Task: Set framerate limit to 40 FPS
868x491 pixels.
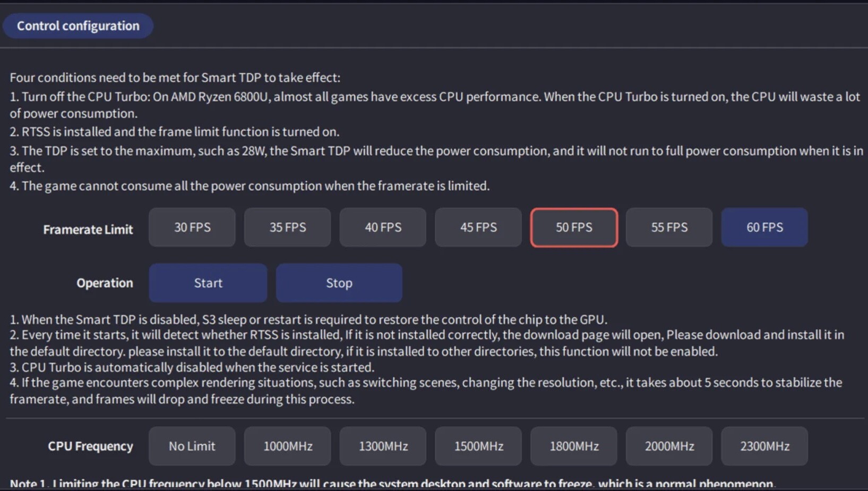Action: click(383, 227)
